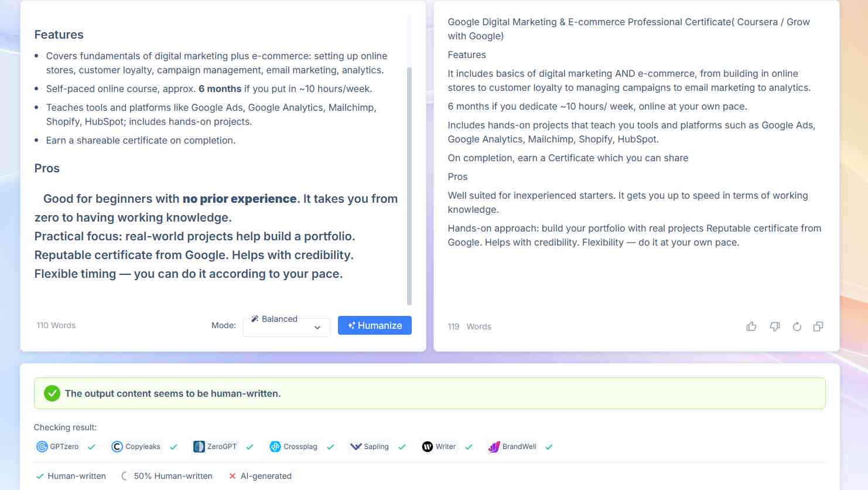
Task: Click 'Earn a shareable certificate on completion' bullet
Action: point(141,140)
